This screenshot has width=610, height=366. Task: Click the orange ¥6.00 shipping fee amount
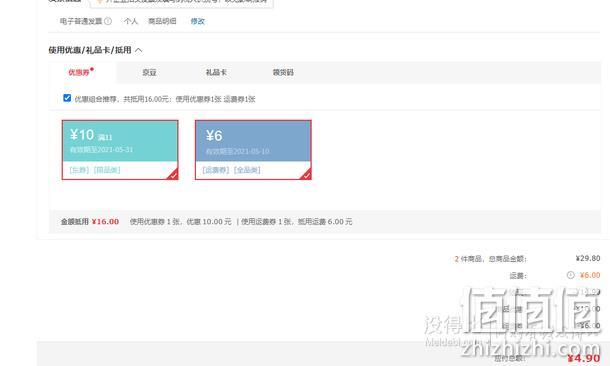pyautogui.click(x=590, y=275)
